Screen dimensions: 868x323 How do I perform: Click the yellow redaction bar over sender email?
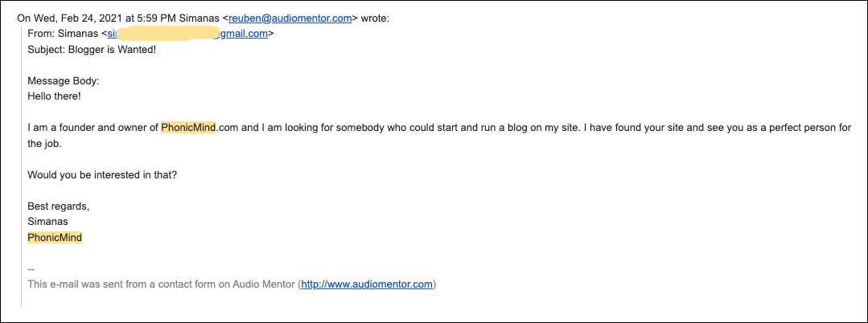coord(168,33)
